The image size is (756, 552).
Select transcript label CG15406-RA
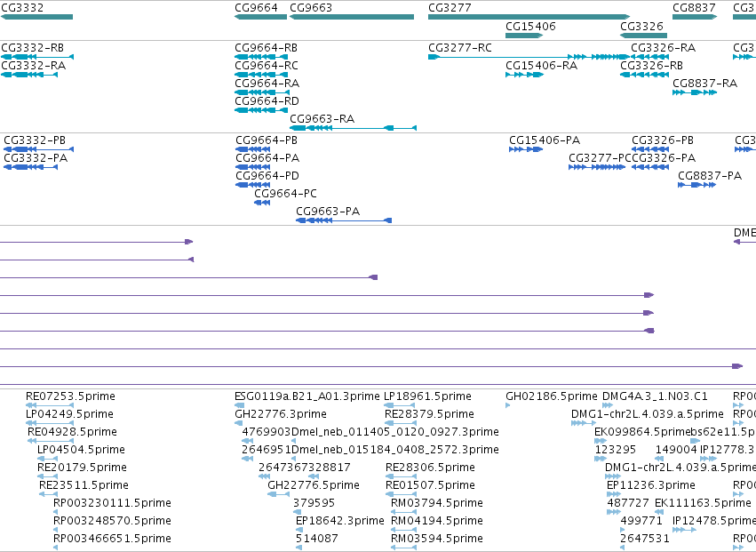541,66
